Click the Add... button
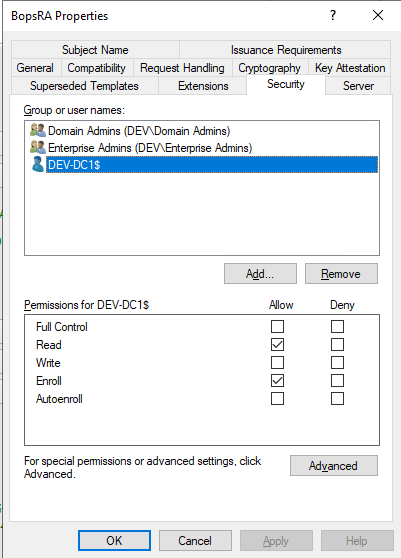The height and width of the screenshot is (558, 401). (x=260, y=274)
